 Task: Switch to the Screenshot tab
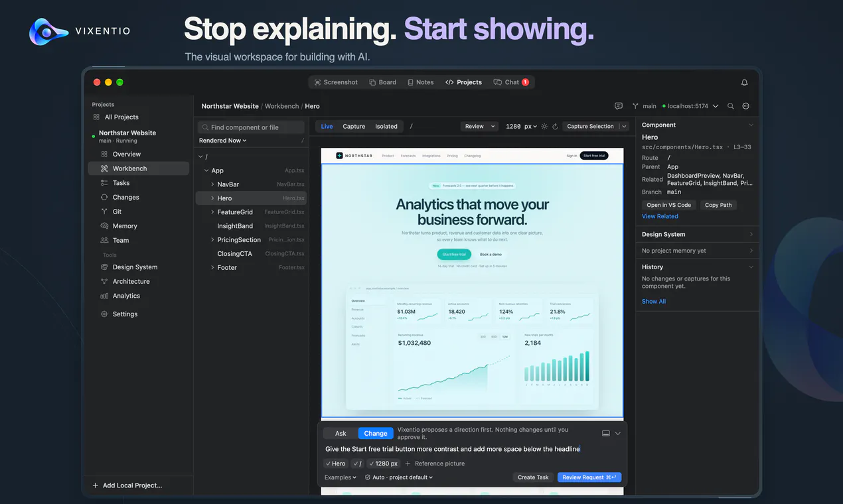point(335,82)
